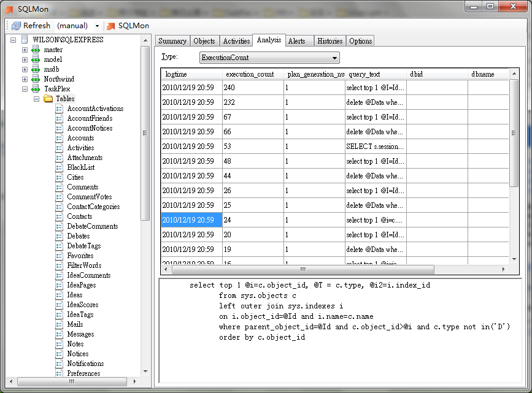Collapse the TaskPlex database node

pos(24,88)
